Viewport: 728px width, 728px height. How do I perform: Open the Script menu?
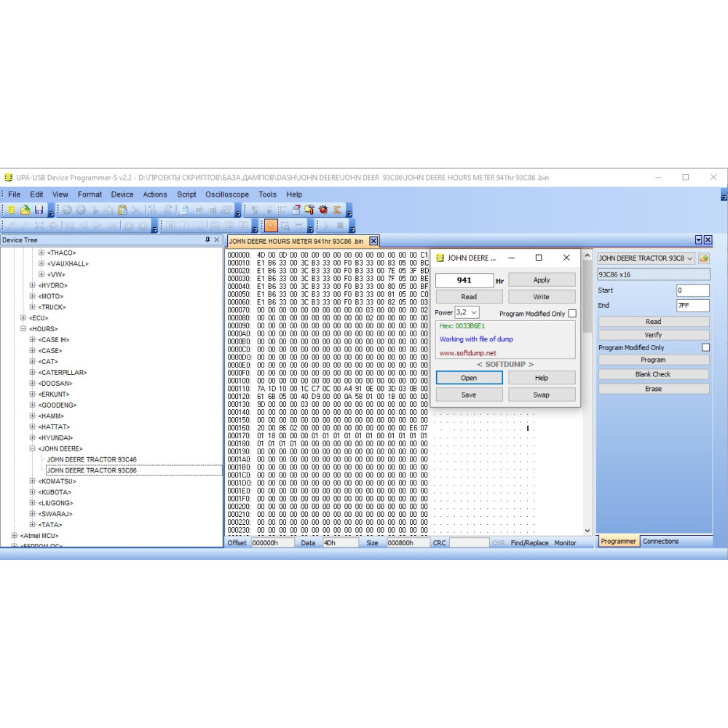186,194
